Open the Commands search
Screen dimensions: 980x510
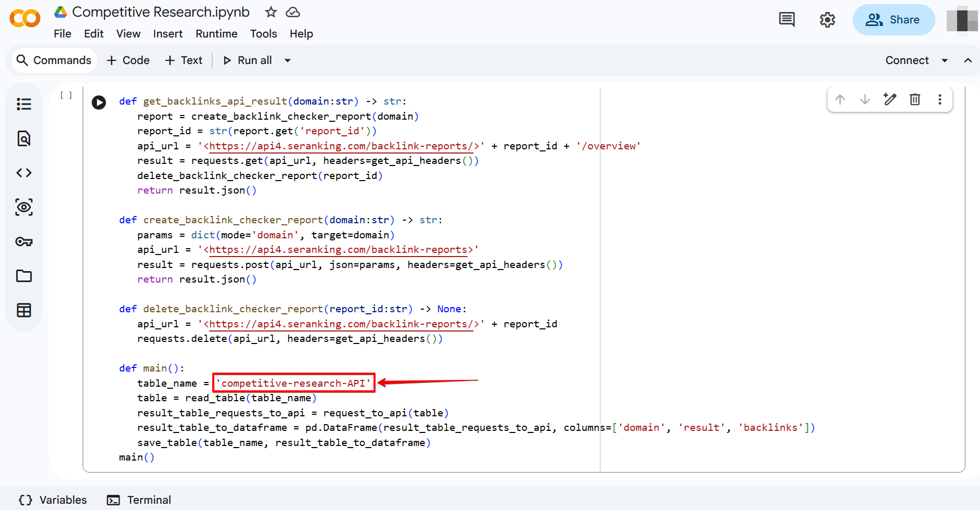click(54, 60)
